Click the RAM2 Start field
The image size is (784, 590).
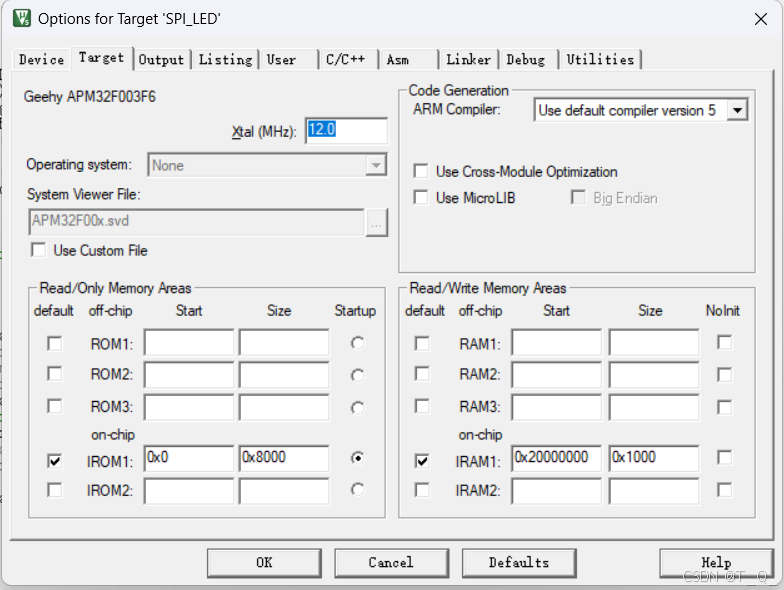[556, 374]
